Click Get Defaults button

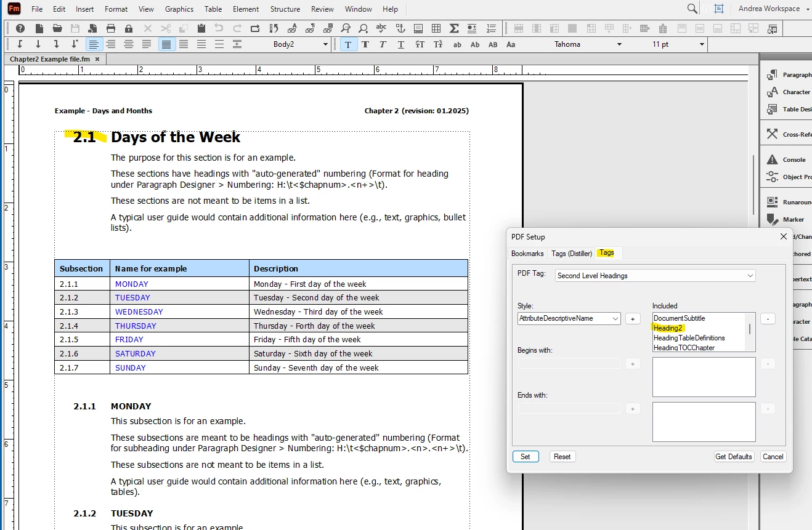(x=734, y=457)
